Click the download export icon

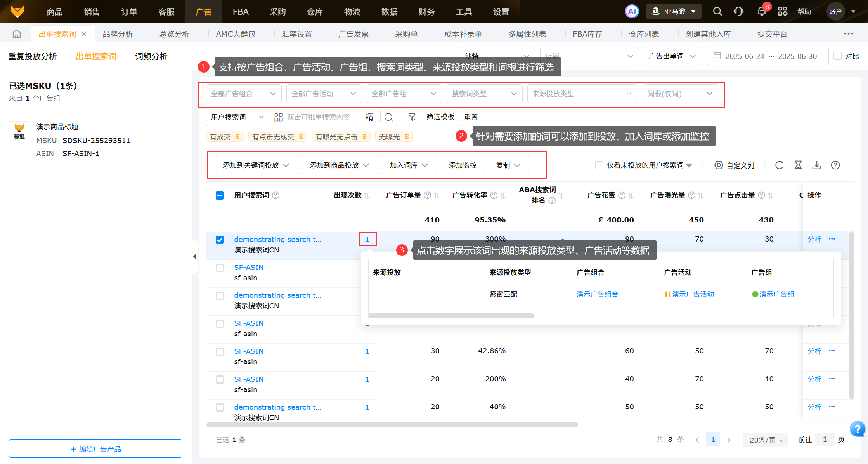tap(817, 165)
